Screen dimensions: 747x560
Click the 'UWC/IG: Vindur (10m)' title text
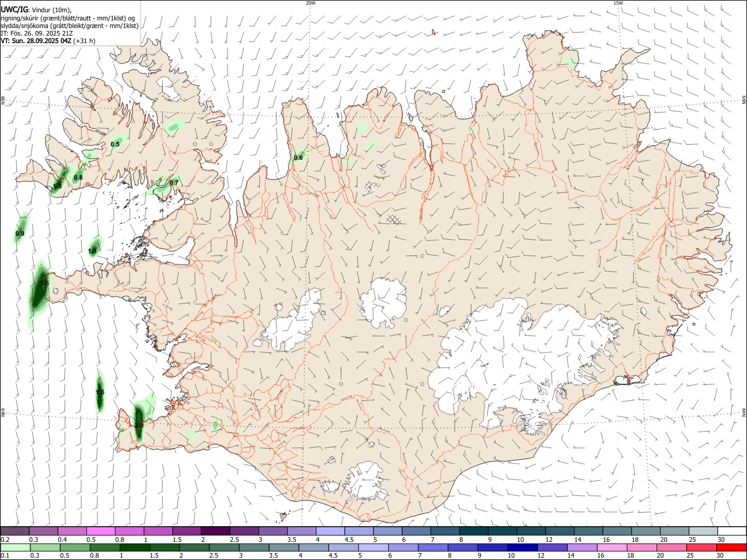point(36,10)
